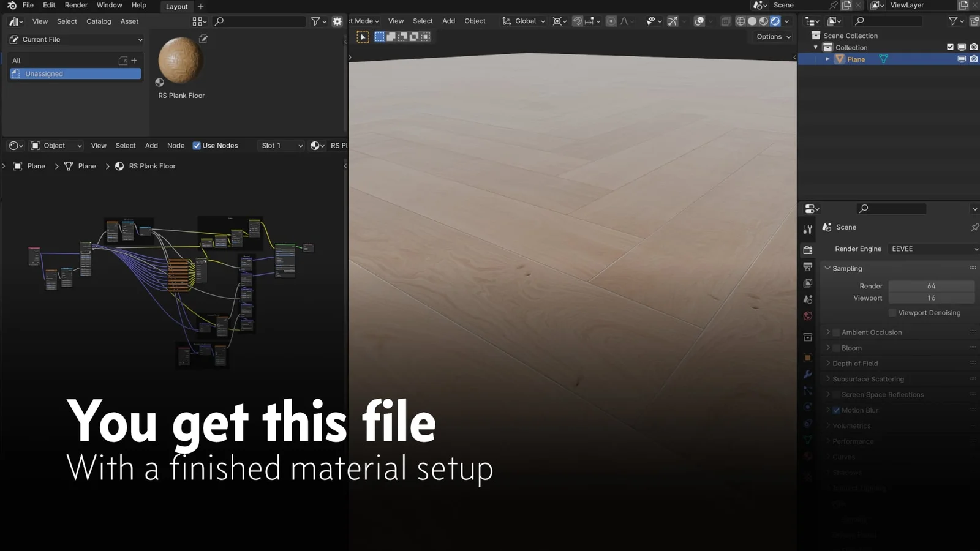Select the Tweak tool in viewport toolbar
Image resolution: width=980 pixels, height=551 pixels.
tap(363, 36)
